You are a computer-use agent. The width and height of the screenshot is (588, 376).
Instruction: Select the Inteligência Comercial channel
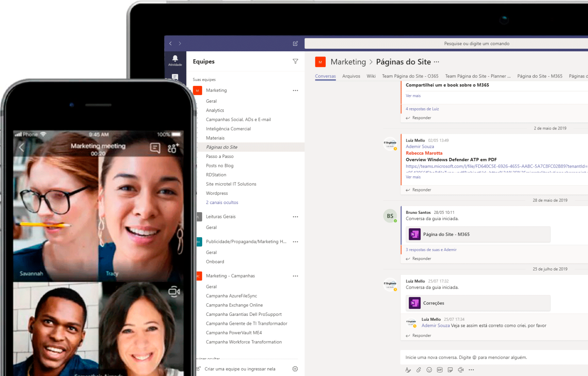coord(228,129)
